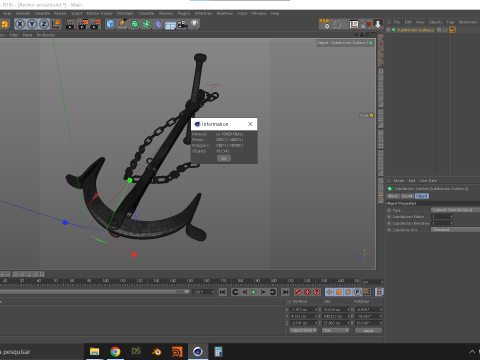
Task: Toggle the animation dot next to Subdivision Editor
Action: pos(389,217)
